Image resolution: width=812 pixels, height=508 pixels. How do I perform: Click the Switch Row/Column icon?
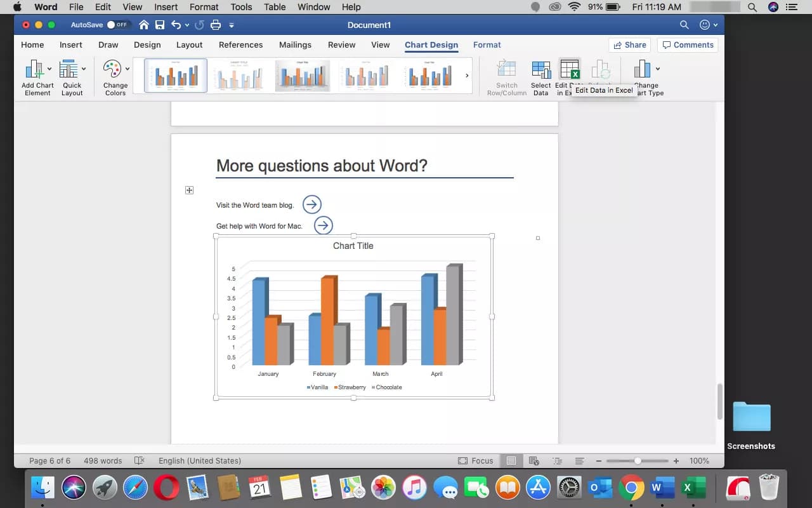(x=506, y=69)
